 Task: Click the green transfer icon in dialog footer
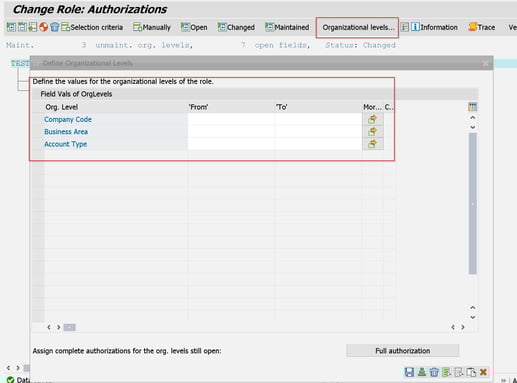click(x=422, y=372)
